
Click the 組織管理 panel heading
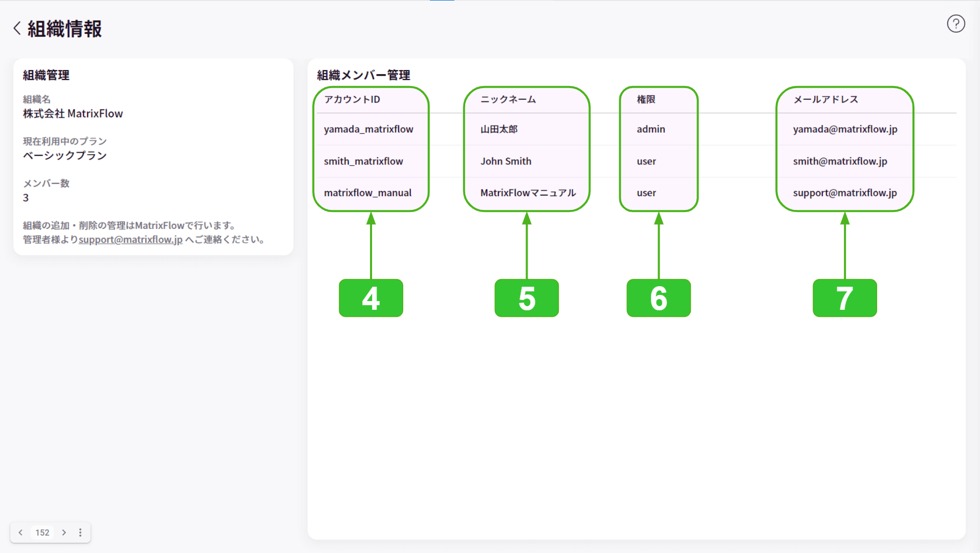coord(46,75)
